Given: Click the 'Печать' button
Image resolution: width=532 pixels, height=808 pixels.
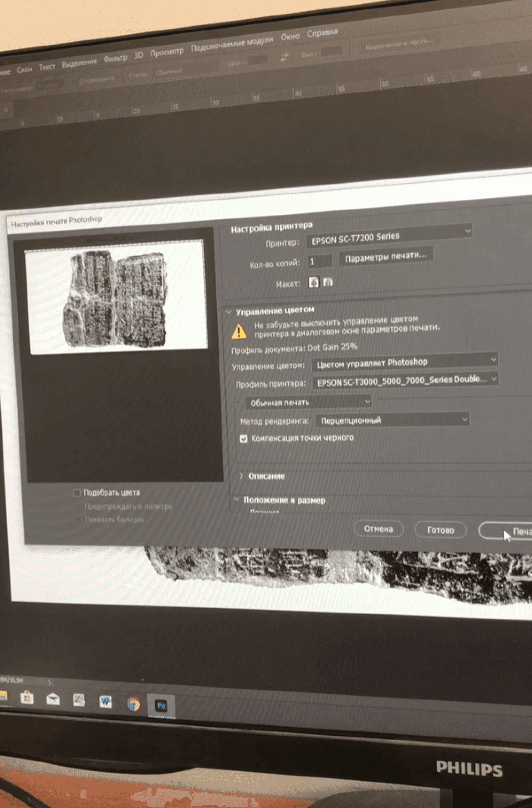Looking at the screenshot, I should pyautogui.click(x=505, y=531).
